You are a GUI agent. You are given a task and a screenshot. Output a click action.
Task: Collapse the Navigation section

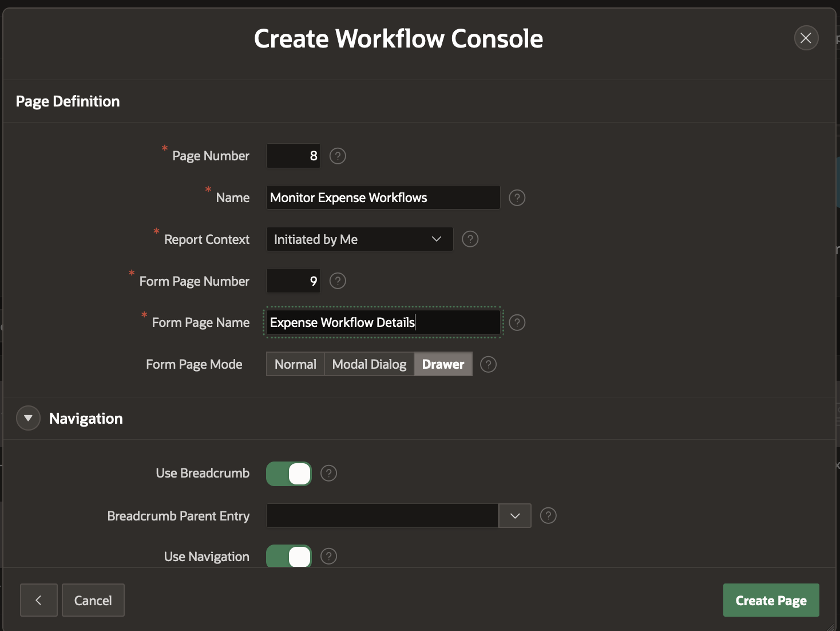coord(28,418)
